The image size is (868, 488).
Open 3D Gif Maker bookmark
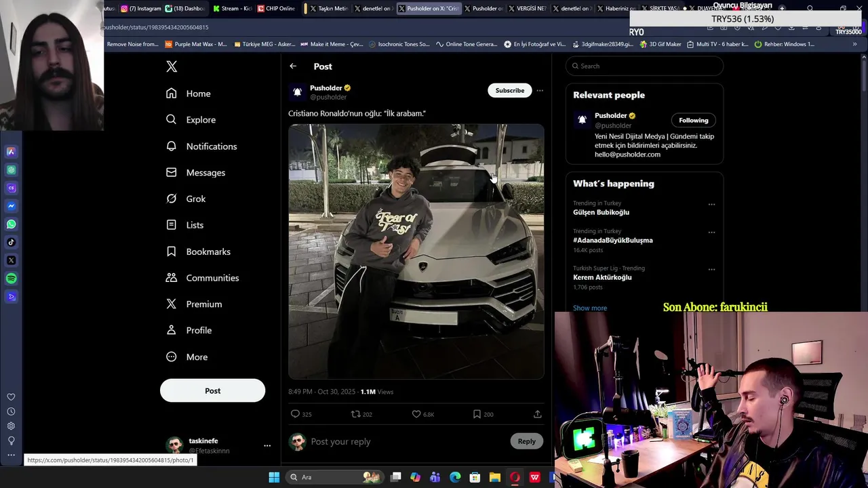point(660,44)
